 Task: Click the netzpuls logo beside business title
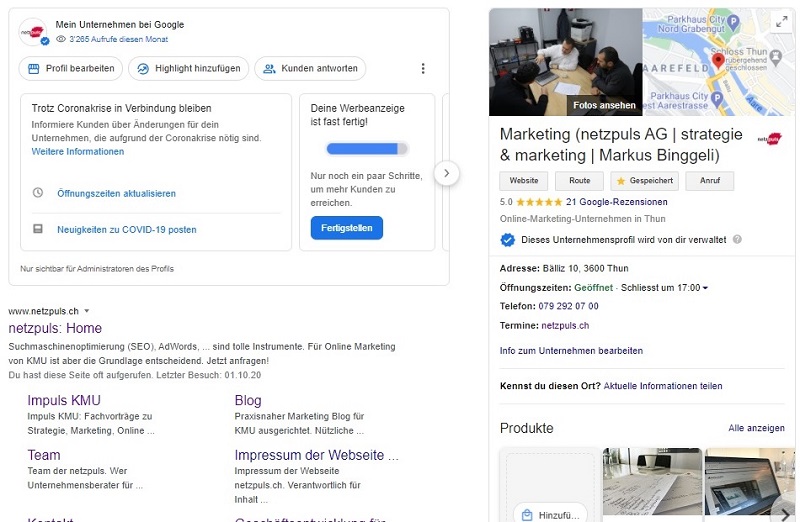click(769, 138)
